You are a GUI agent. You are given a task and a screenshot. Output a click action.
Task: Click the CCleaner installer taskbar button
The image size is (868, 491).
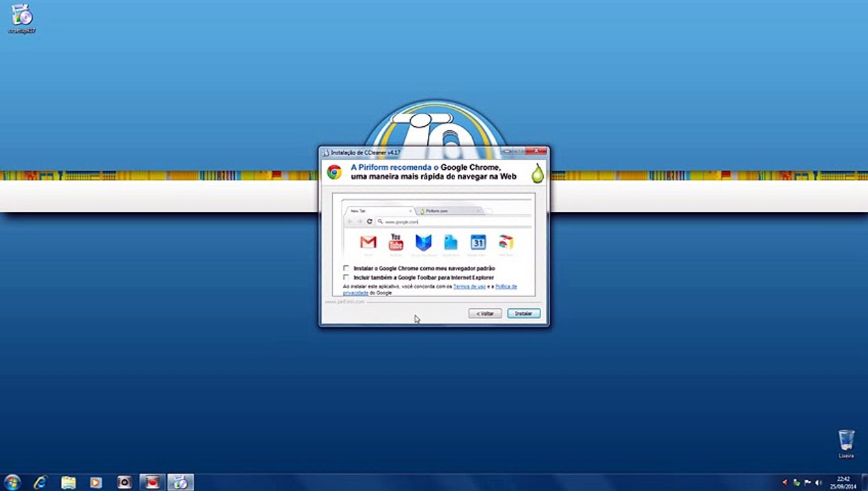pyautogui.click(x=181, y=482)
